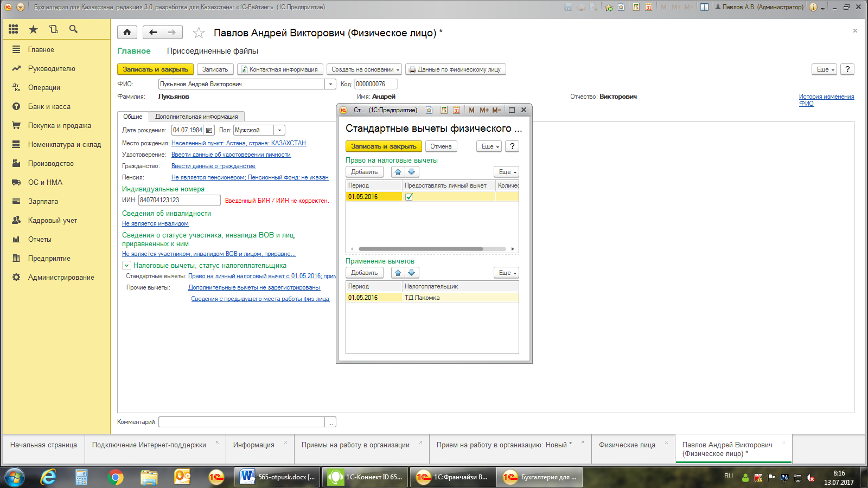Open the comment field ellipsis button
Image resolution: width=868 pixels, height=488 pixels.
(x=330, y=422)
